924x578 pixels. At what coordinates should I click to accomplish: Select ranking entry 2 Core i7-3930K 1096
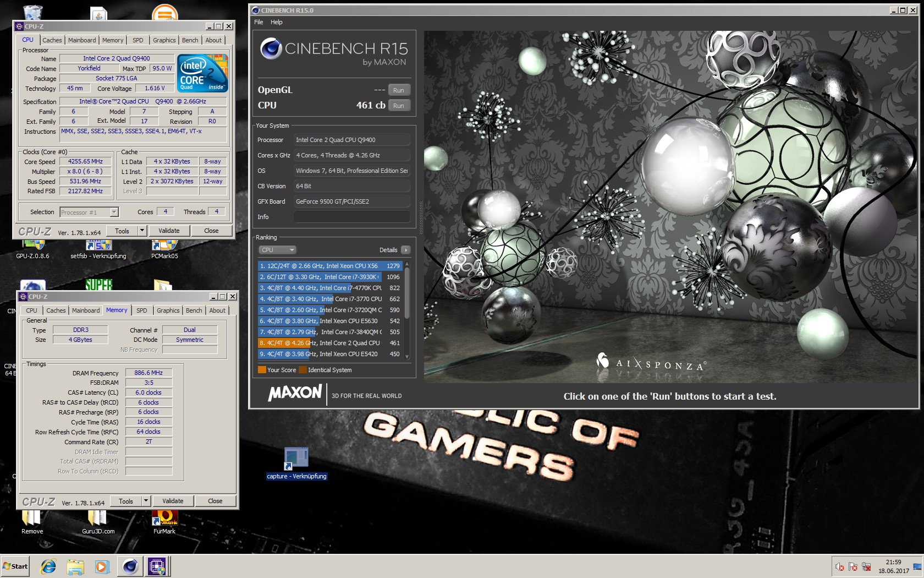click(x=330, y=277)
